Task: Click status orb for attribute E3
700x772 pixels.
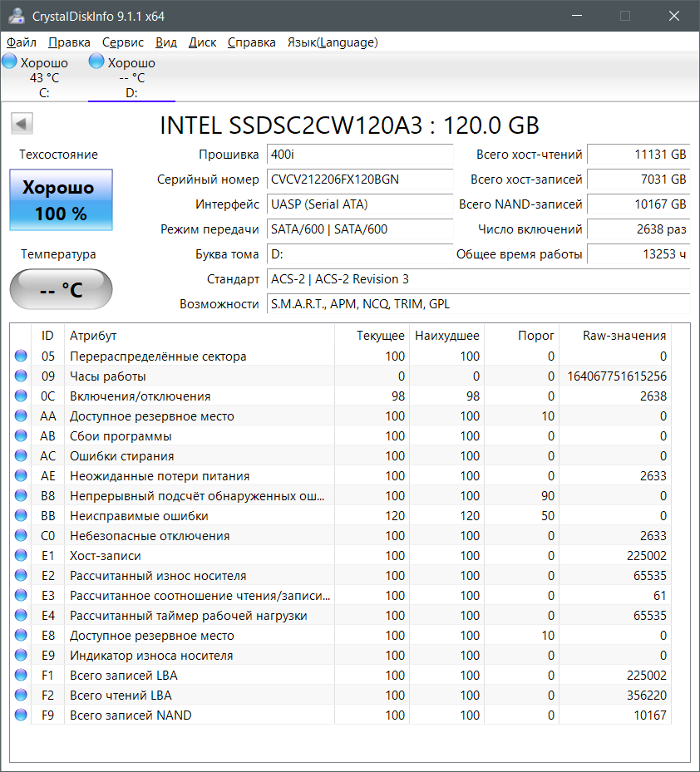Action: (x=21, y=595)
